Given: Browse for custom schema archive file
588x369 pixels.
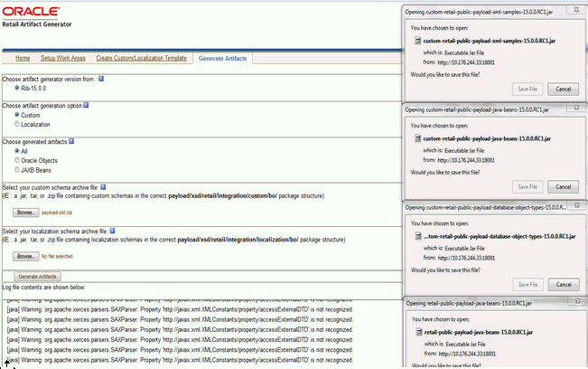Looking at the screenshot, I should (25, 213).
